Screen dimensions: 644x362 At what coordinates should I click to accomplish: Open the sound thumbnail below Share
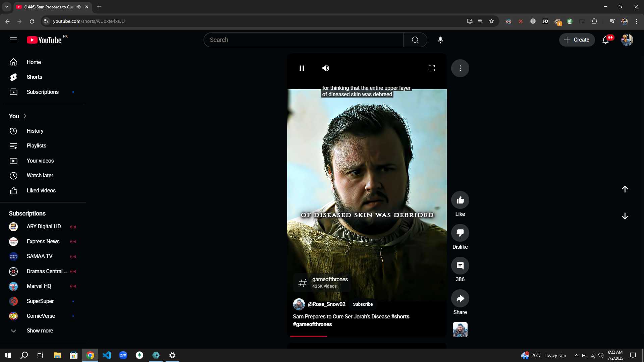coord(460,330)
